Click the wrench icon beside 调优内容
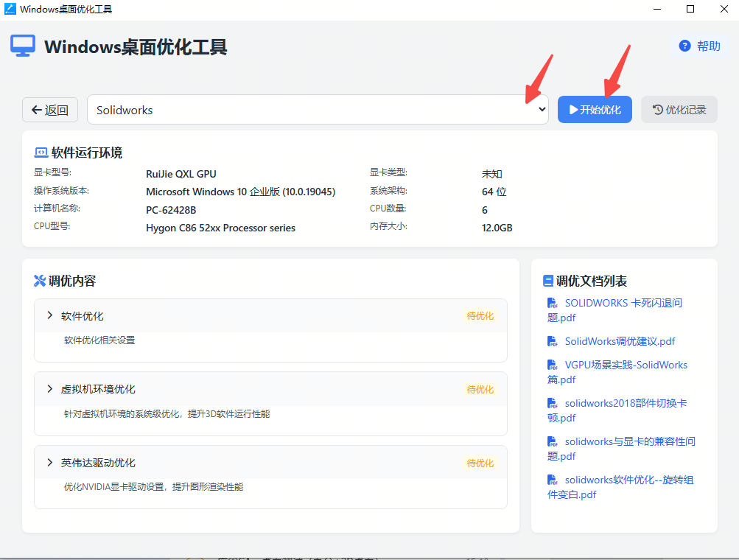 click(40, 281)
